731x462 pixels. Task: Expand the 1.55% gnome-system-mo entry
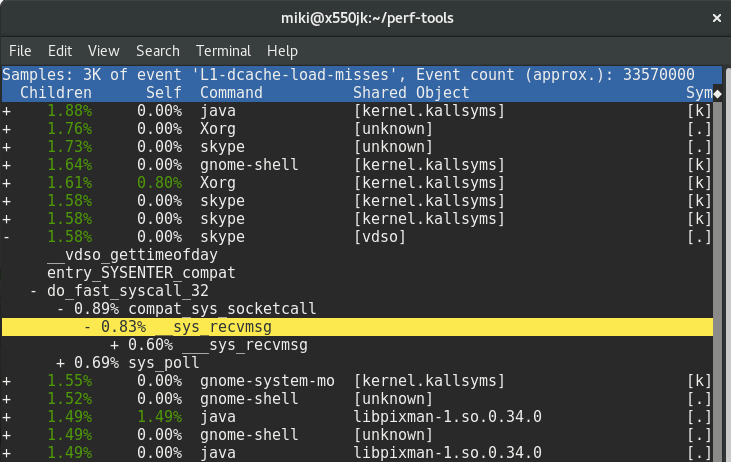(7, 381)
